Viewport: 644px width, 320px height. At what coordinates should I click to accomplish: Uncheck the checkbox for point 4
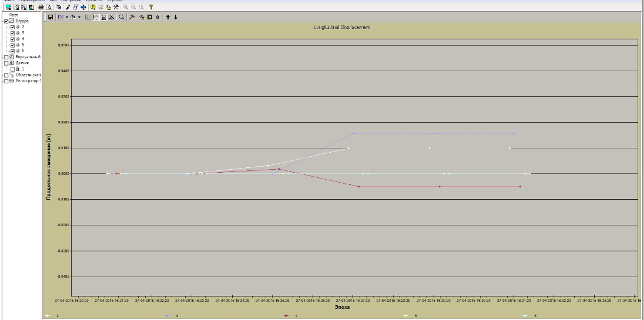point(12,39)
